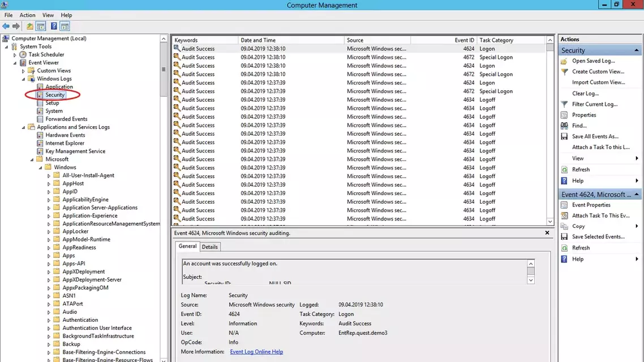Click the Find binoculars icon in Actions

click(x=564, y=126)
